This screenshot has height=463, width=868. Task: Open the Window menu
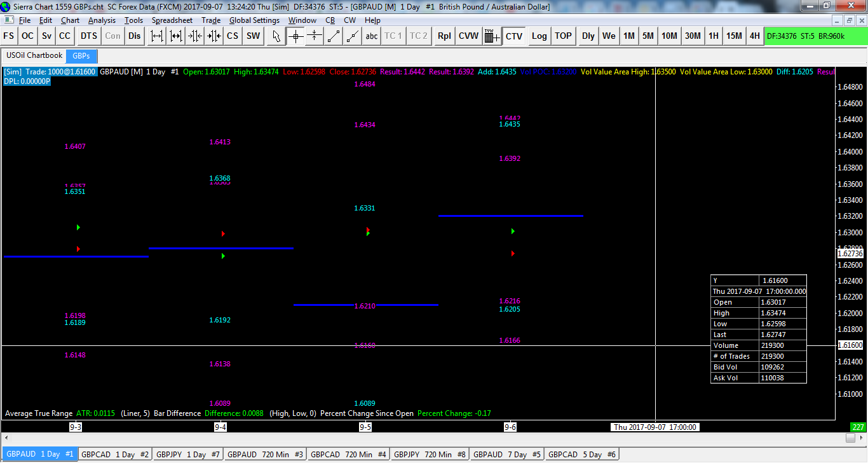(302, 20)
